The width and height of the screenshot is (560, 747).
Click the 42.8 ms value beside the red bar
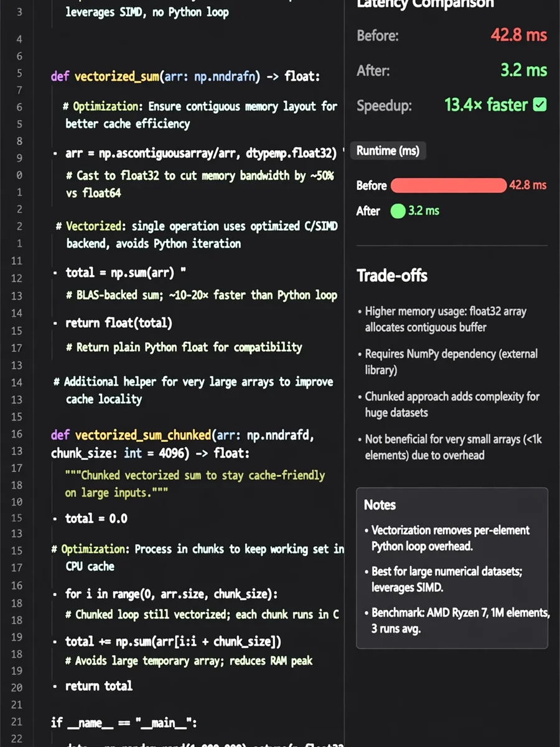(528, 185)
